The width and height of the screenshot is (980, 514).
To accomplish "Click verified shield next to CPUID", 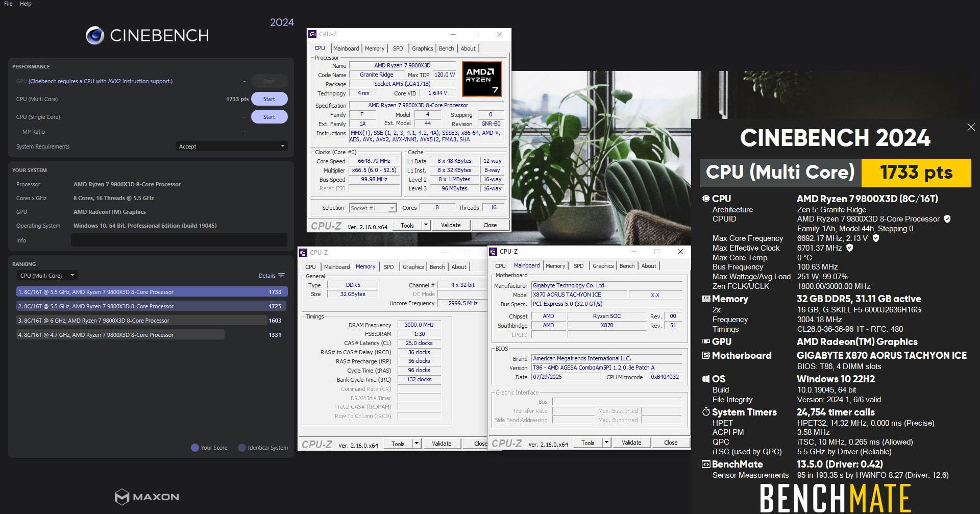I will pos(947,219).
